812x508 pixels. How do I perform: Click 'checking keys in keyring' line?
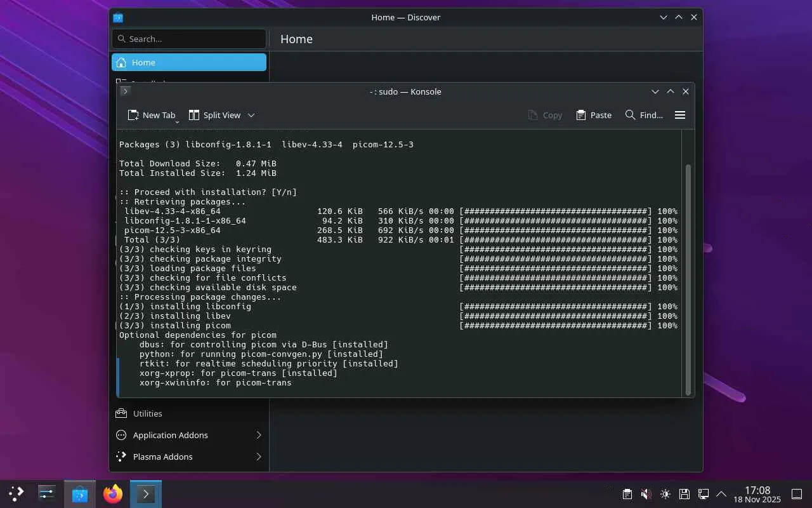398,250
